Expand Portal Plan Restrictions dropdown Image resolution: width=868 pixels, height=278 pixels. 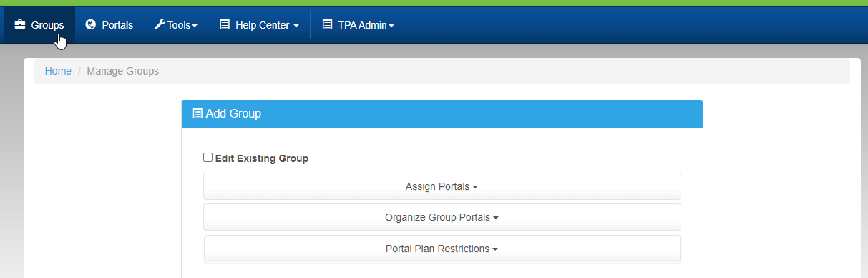click(442, 249)
